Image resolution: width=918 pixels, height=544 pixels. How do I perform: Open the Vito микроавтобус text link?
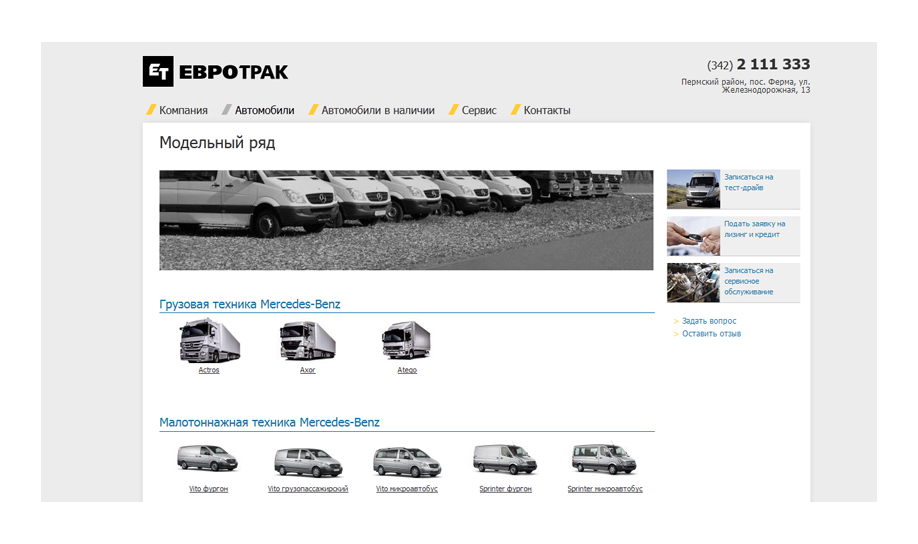click(x=407, y=489)
